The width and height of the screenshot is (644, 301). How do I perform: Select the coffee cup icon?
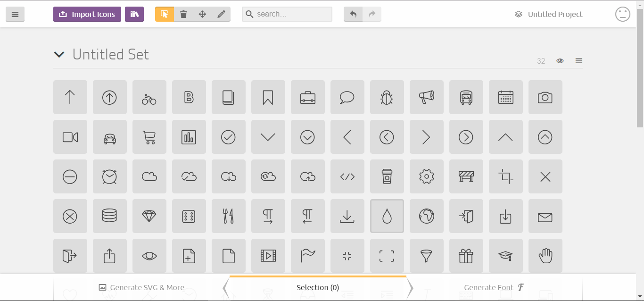387,176
